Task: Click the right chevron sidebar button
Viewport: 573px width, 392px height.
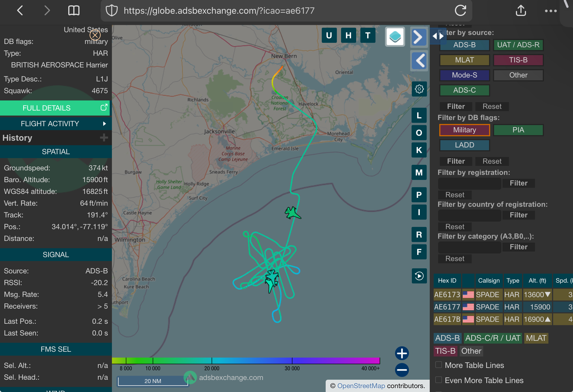Action: [419, 37]
